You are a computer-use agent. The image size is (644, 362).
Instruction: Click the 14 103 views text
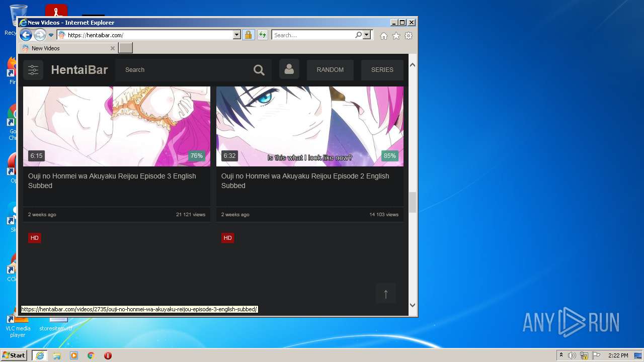coord(384,215)
